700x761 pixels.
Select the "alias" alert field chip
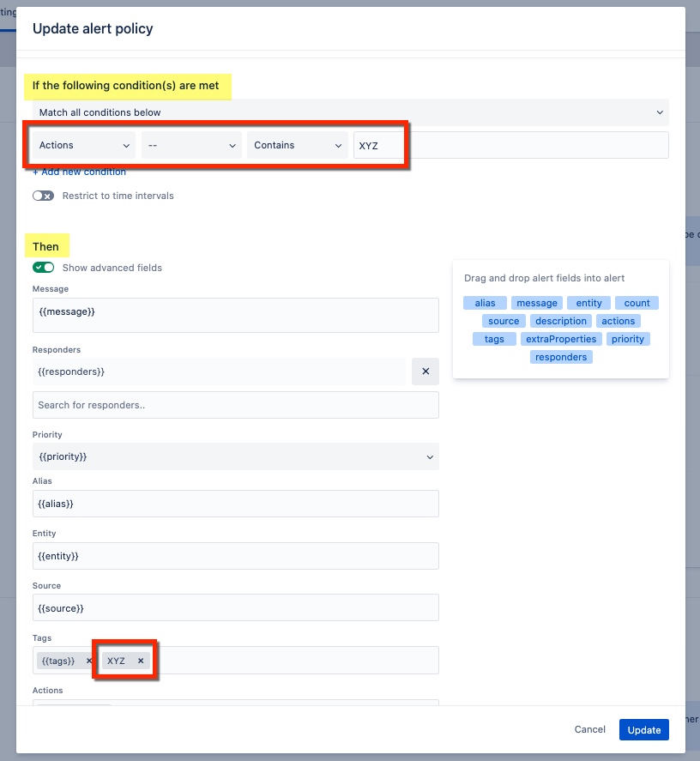(485, 303)
